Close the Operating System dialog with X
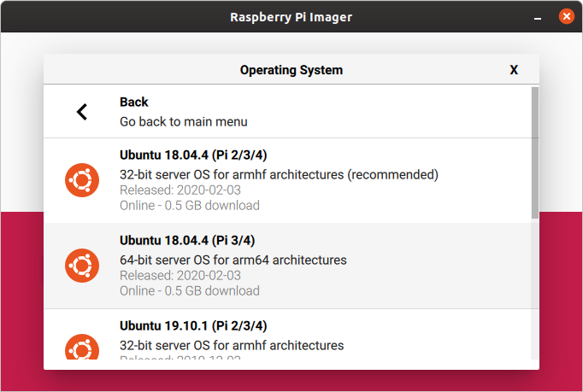Viewport: 583px width, 392px height. (514, 70)
